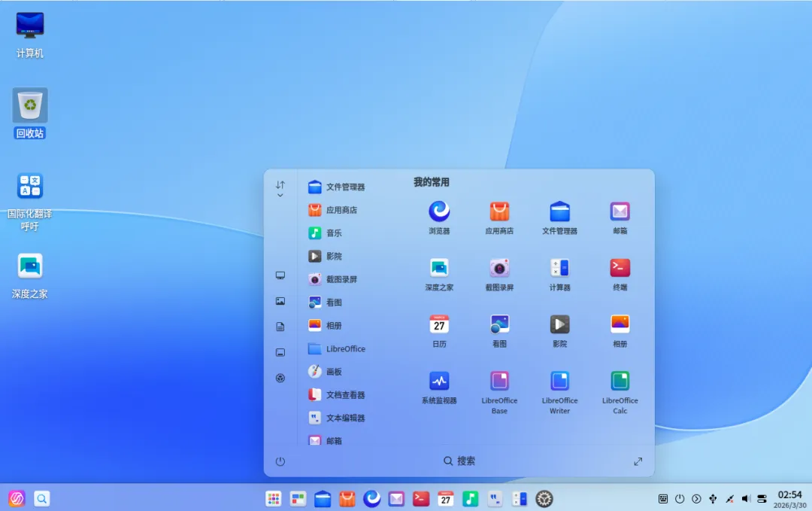Screen dimensions: 812x511
Task: Launch 系统监视器 from the launcher
Action: [439, 387]
